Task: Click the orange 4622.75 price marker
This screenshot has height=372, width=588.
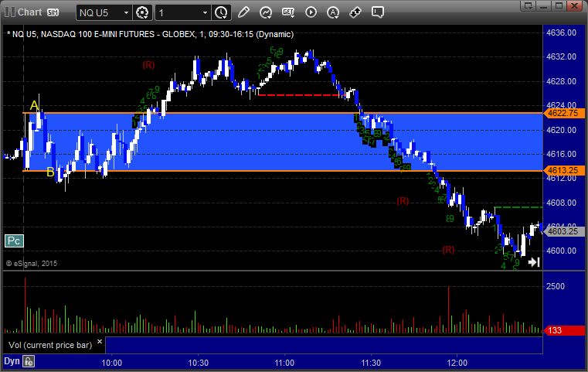Action: tap(564, 113)
